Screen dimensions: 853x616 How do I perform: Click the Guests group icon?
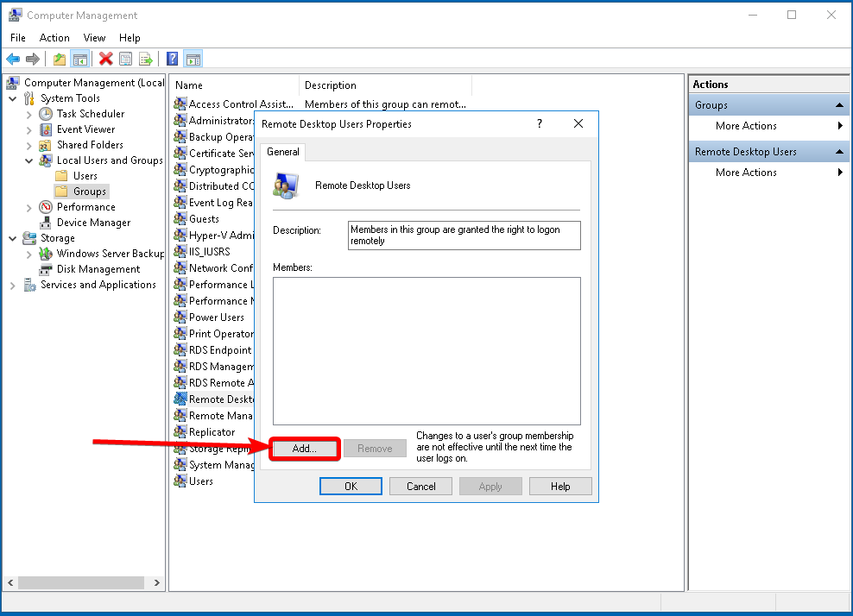[x=180, y=218]
